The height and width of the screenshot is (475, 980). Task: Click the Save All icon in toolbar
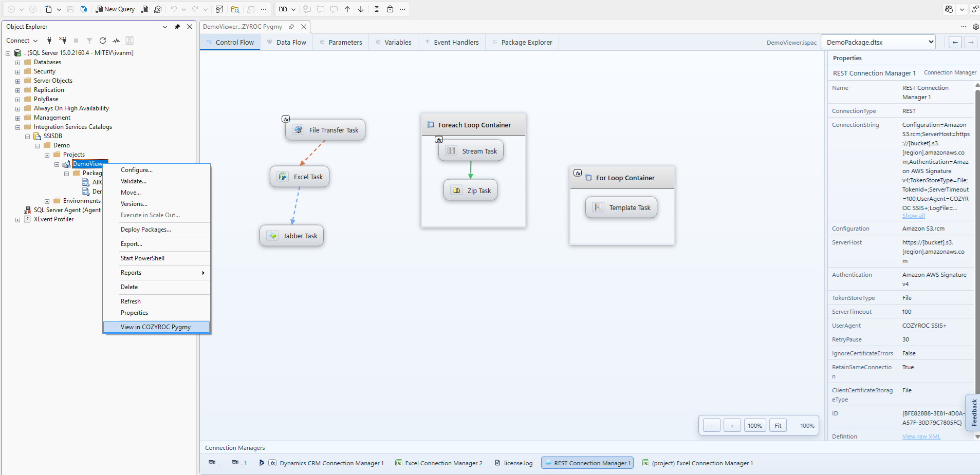tap(84, 9)
